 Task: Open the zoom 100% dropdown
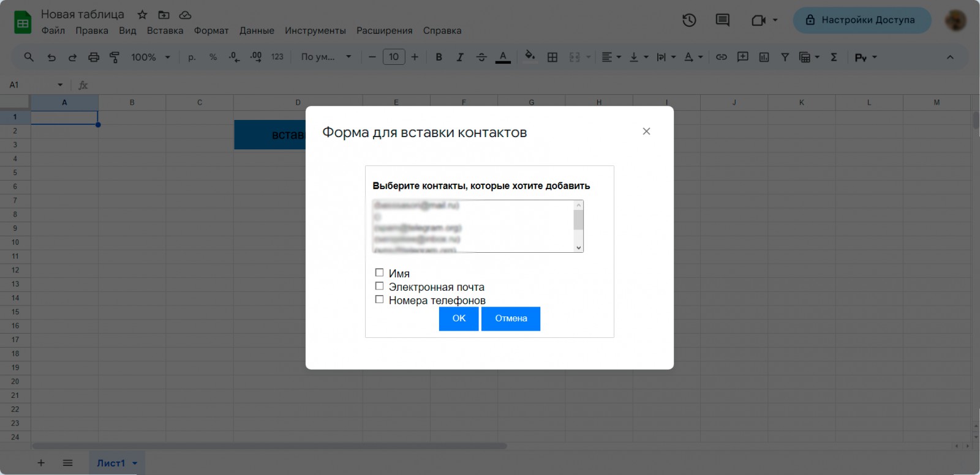pyautogui.click(x=151, y=57)
